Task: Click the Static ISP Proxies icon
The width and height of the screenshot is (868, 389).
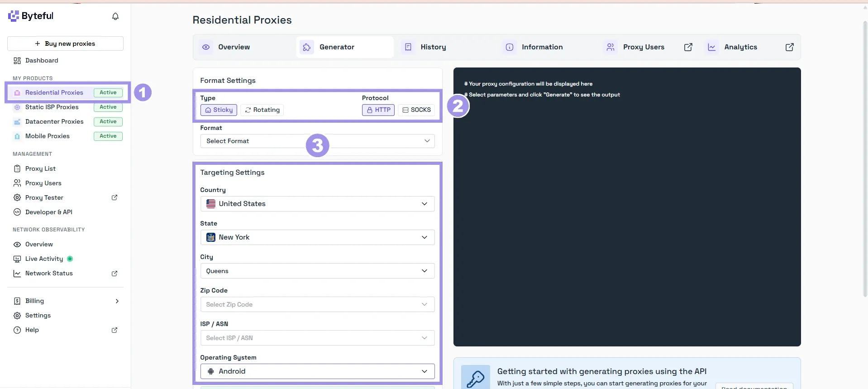Action: [17, 107]
